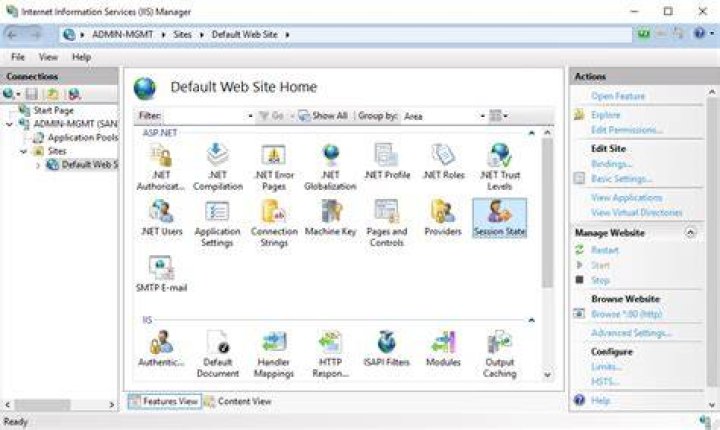720x430 pixels.
Task: Expand the Default Web Site node
Action: pyautogui.click(x=38, y=165)
